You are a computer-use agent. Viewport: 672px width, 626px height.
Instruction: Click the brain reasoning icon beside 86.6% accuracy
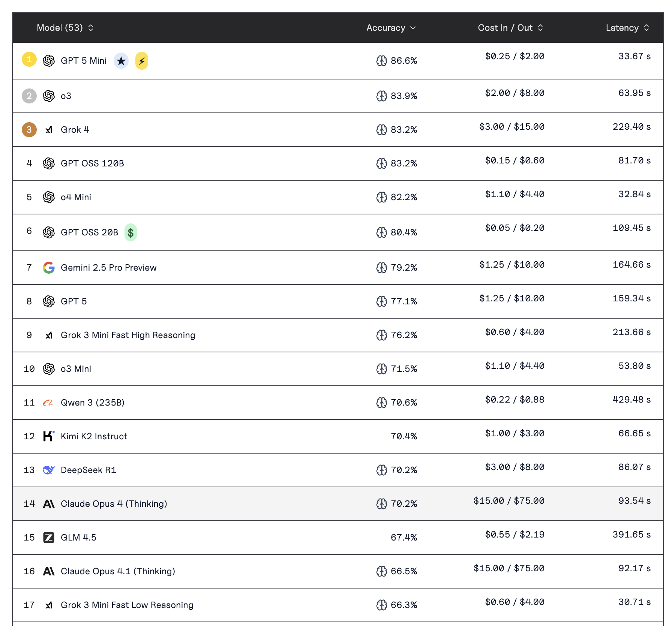point(381,61)
